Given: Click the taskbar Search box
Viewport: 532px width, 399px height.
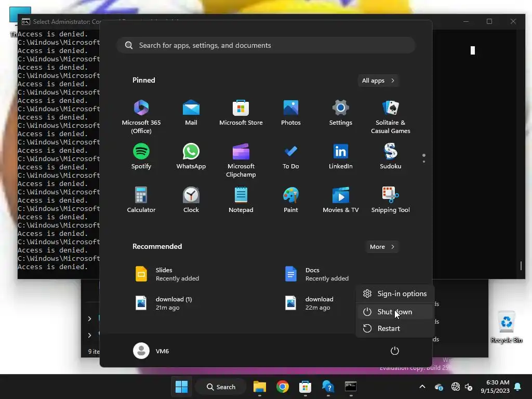Looking at the screenshot, I should [221, 387].
